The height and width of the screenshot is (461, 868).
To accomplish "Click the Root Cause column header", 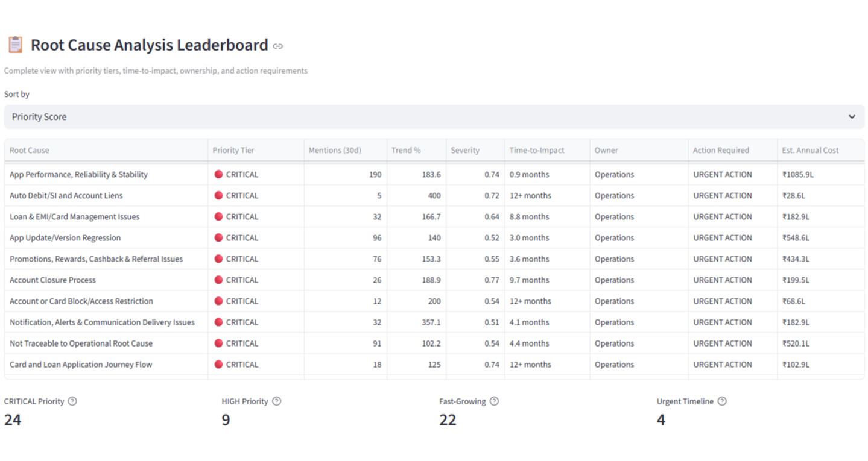I will tap(30, 151).
